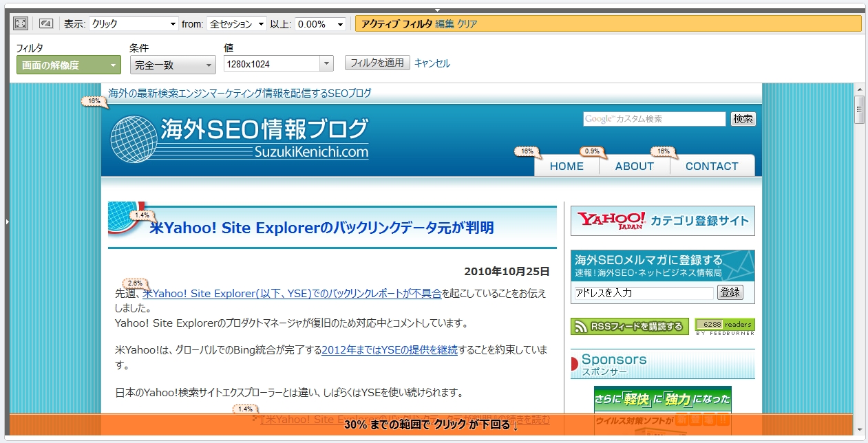Click the tagline 海外の最新検索エンジンマーケティング情報を配信するSEOブログ
Viewport: 868px width, 443px height.
tap(240, 93)
